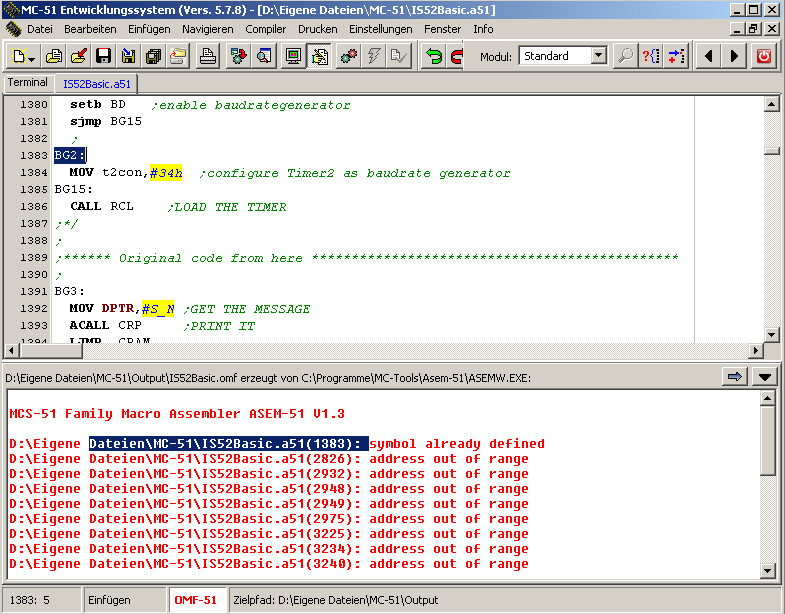Click the blue arrow and red plus icon
This screenshot has width=785, height=614.
click(676, 56)
